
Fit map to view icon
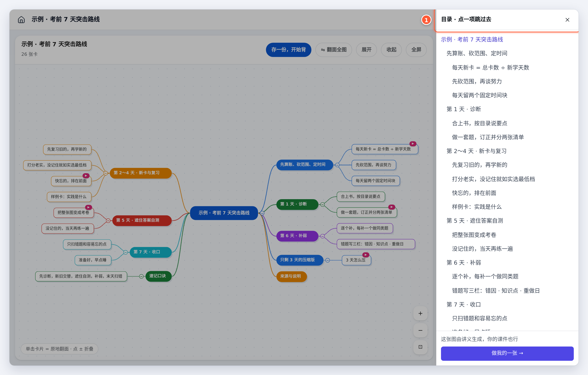(x=420, y=347)
